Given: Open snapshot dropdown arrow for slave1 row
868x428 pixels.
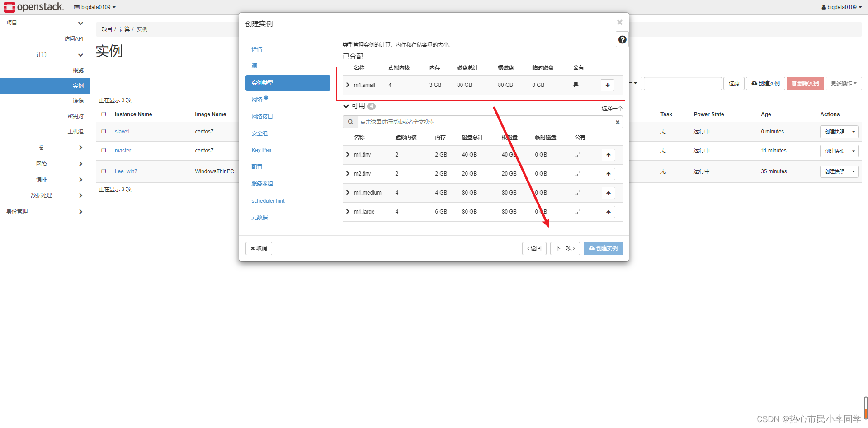Looking at the screenshot, I should [x=854, y=132].
